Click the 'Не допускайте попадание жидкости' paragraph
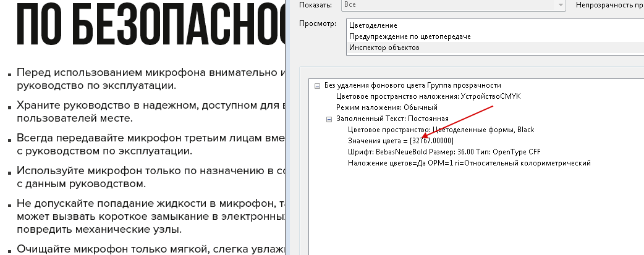 coord(151,216)
